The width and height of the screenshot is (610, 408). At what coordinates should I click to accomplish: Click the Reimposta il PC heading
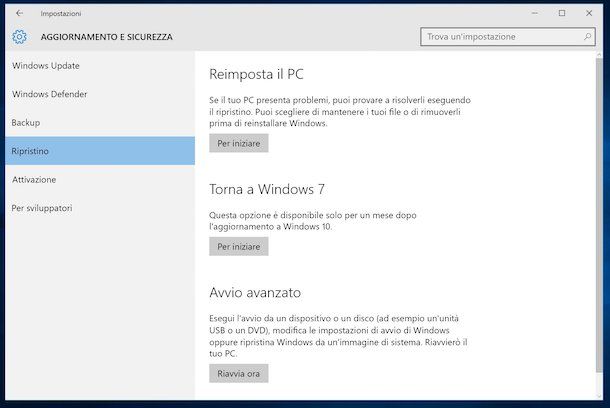tap(256, 74)
